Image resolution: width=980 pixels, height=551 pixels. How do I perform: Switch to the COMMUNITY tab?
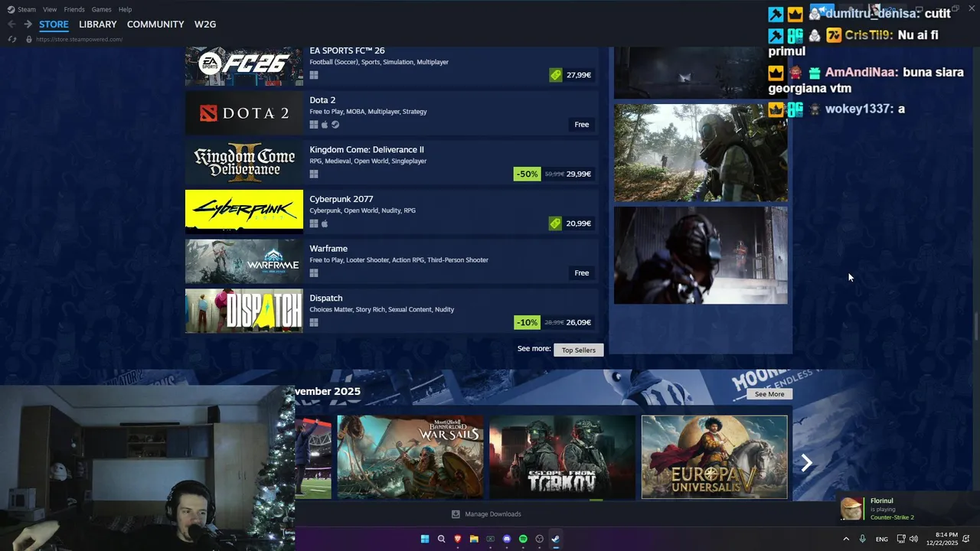(x=155, y=24)
